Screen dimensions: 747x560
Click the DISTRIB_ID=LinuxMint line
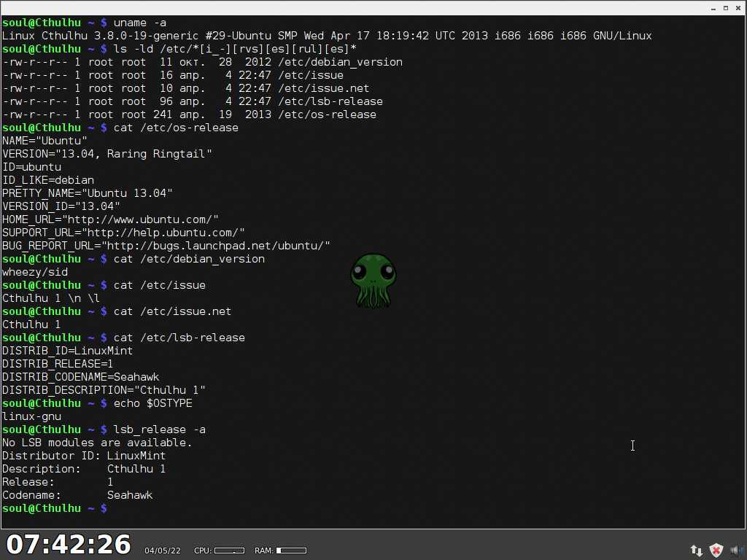coord(67,351)
